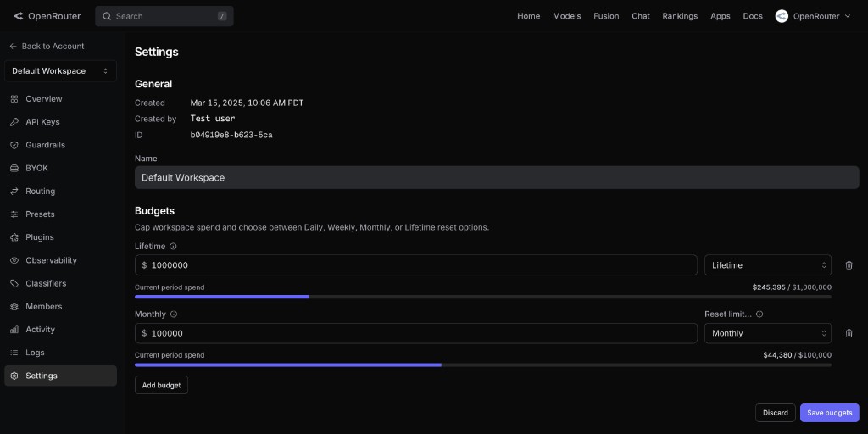Click the Overview grid icon
The image size is (868, 434).
click(x=14, y=99)
